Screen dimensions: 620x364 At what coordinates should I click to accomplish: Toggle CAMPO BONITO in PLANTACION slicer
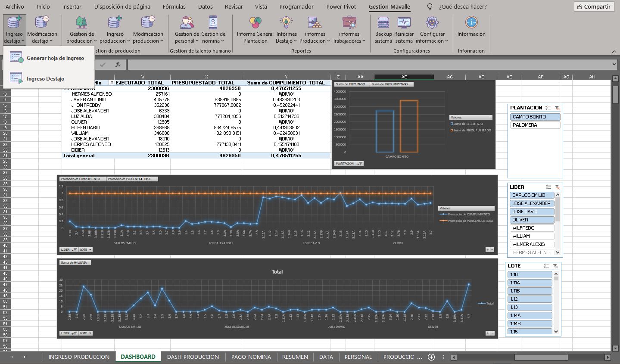coord(535,117)
